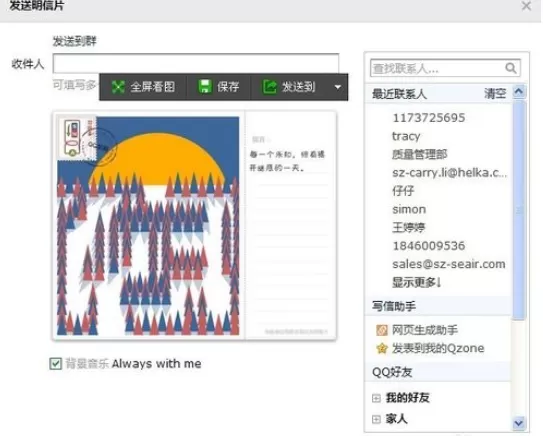Click the 保存 toolbar button
Screen dimensions: 543x436
pos(219,87)
